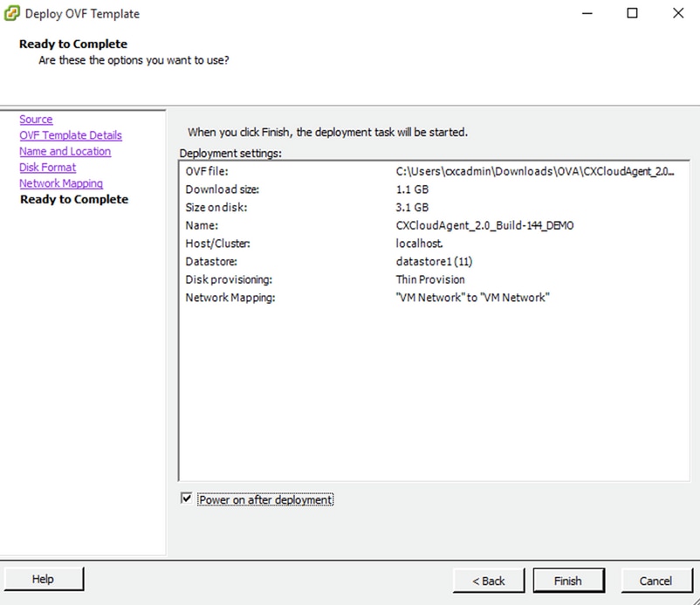Click the Back button
Screen dimensions: 700x605
[x=489, y=581]
